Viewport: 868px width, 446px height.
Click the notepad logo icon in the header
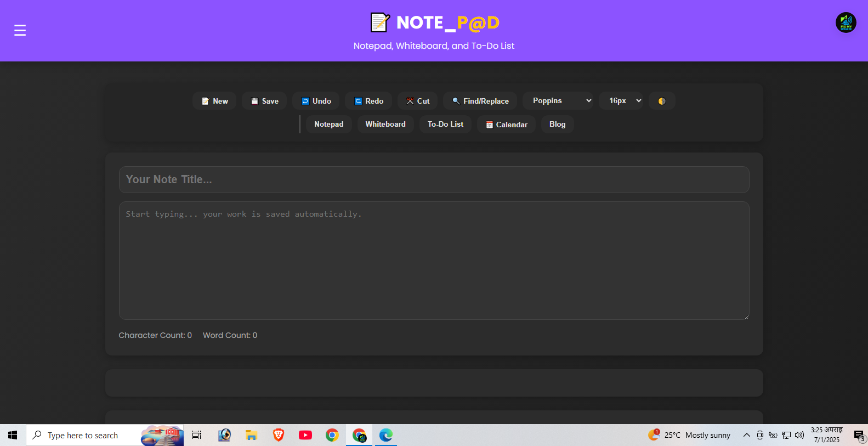pyautogui.click(x=380, y=22)
